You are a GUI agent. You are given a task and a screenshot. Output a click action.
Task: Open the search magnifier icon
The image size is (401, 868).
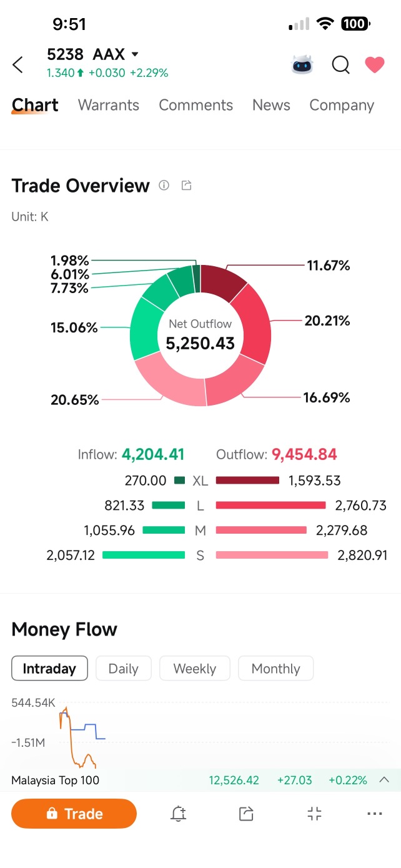pyautogui.click(x=340, y=64)
